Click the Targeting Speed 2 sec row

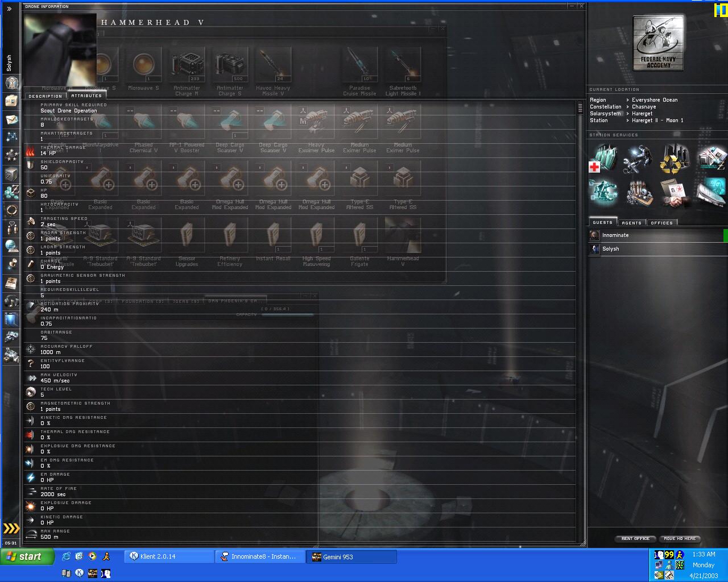(x=299, y=222)
